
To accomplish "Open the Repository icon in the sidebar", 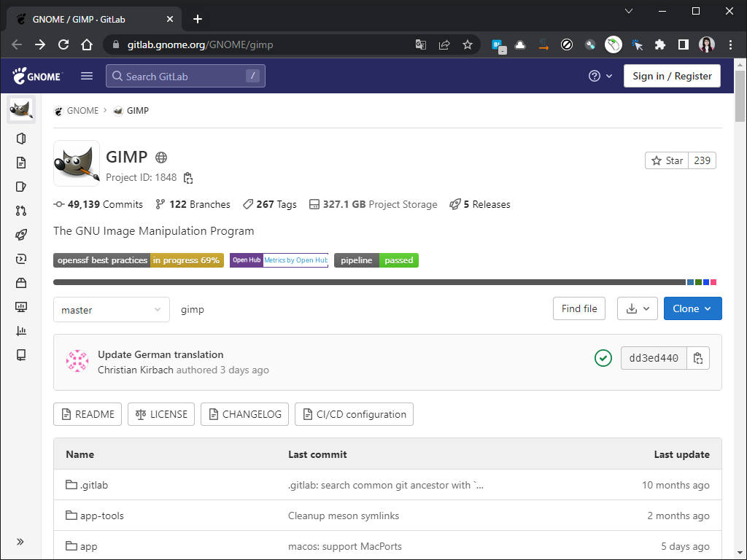I will [21, 163].
